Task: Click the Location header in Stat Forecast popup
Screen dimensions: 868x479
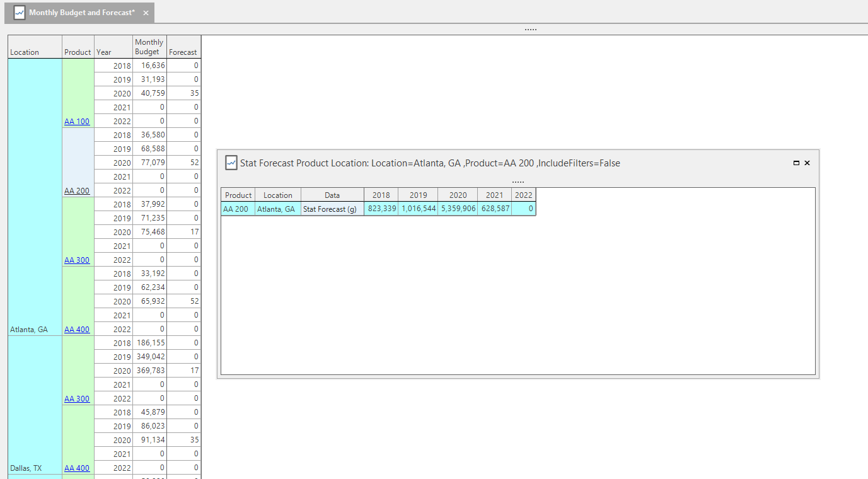Action: coord(278,195)
